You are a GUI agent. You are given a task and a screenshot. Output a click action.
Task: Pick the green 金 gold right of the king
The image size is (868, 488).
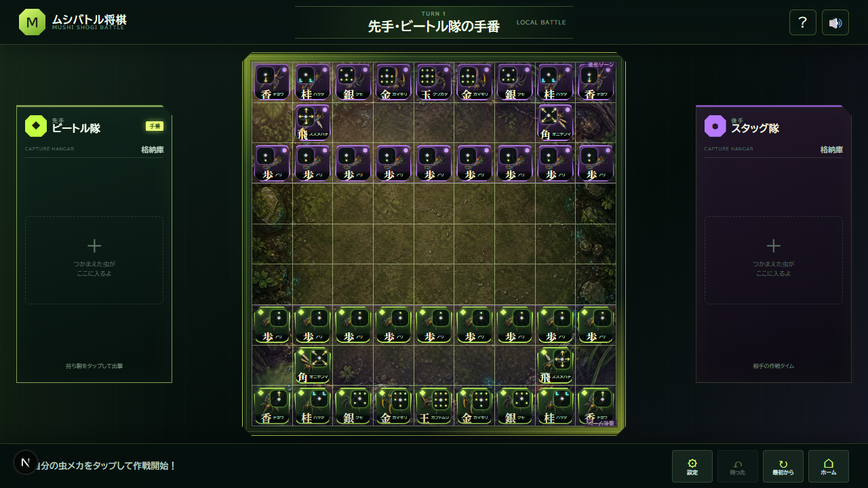point(475,407)
